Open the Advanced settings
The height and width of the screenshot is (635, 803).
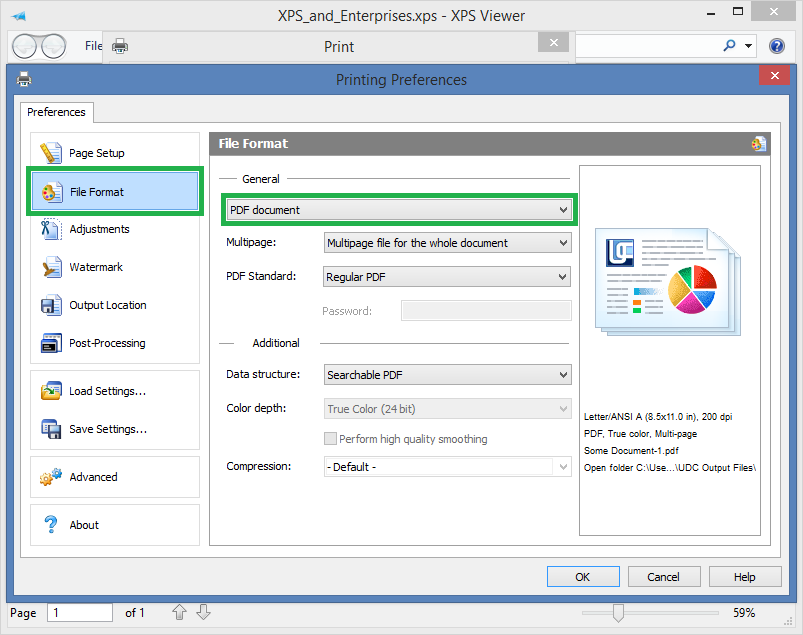point(115,477)
